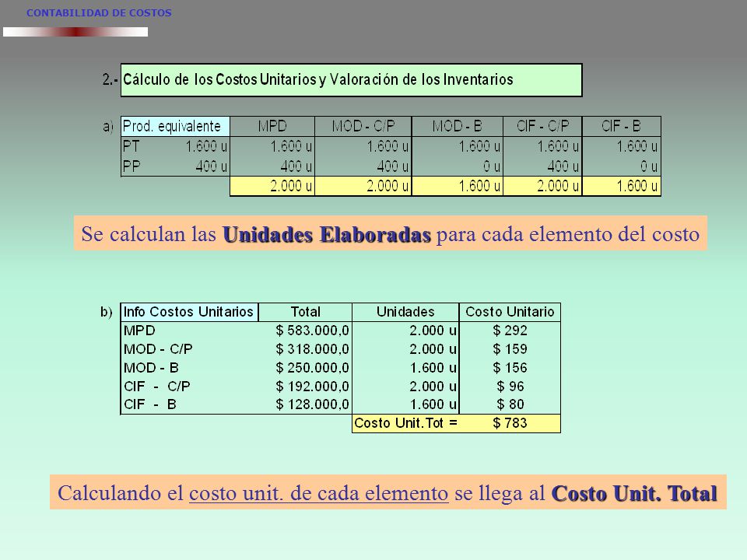The width and height of the screenshot is (747, 560).
Task: Select the 'MOD - C/P' row label in table b)
Action: [x=158, y=349]
